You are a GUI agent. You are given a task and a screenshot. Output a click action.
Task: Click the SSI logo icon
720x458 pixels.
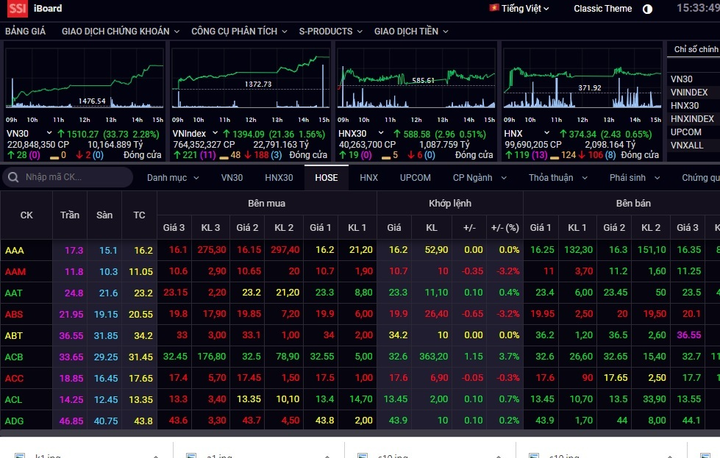tap(17, 8)
